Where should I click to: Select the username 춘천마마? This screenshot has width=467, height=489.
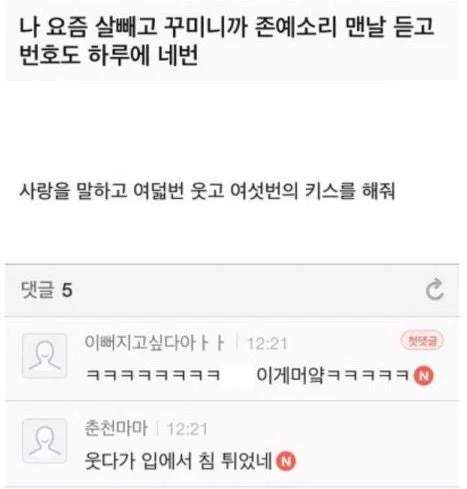point(116,428)
